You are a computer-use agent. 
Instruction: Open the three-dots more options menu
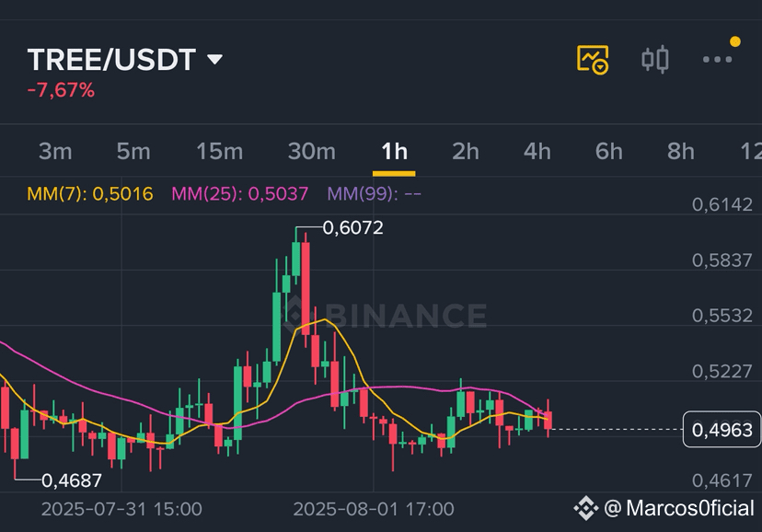coord(717,60)
